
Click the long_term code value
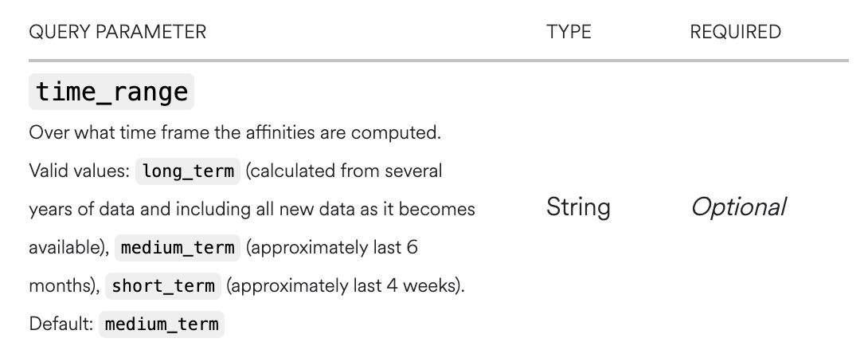coord(188,171)
